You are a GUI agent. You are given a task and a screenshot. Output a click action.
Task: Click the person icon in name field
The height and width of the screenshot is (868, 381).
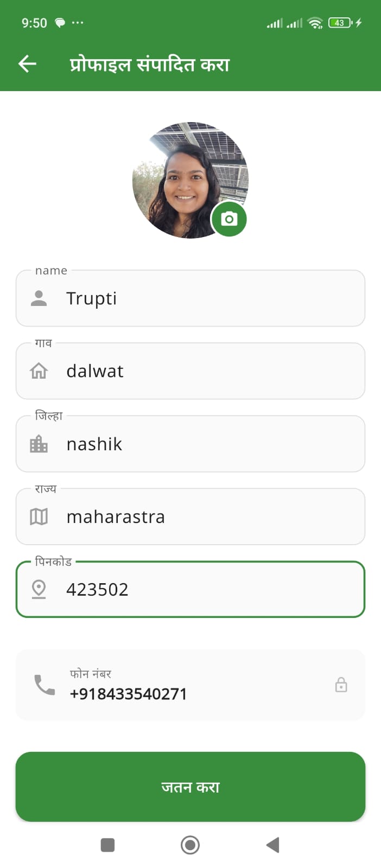click(39, 298)
